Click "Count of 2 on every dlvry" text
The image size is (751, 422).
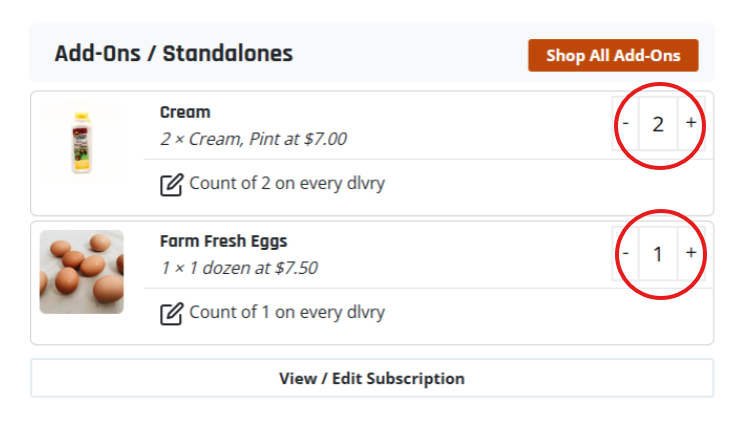pos(287,184)
